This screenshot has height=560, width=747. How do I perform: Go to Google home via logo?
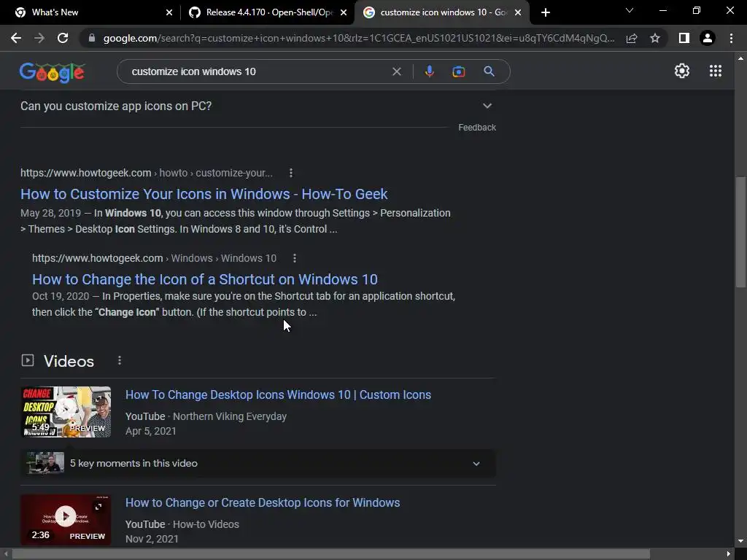53,72
